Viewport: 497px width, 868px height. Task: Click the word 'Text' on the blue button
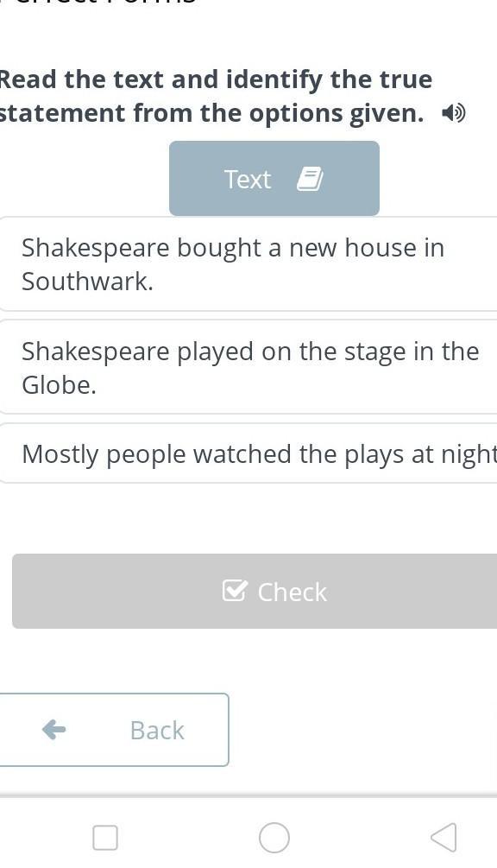coord(248,180)
